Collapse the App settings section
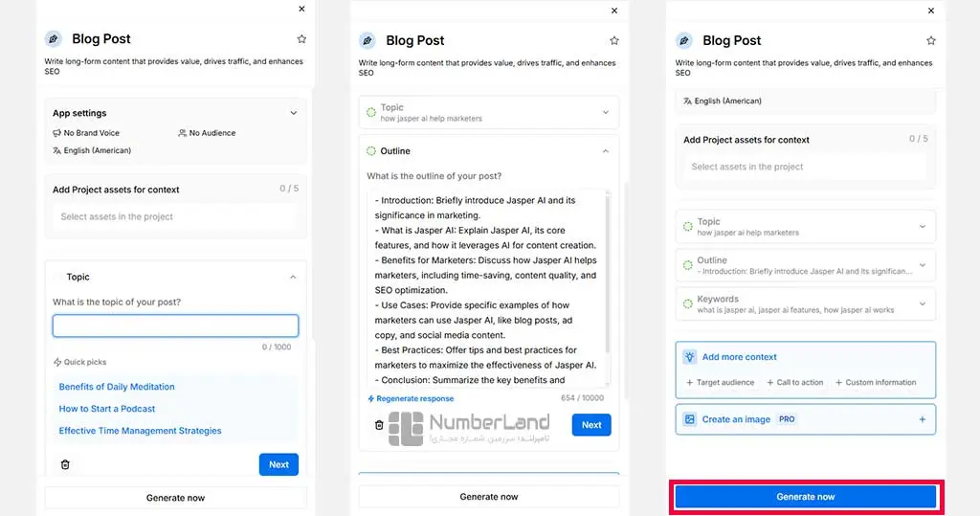This screenshot has width=980, height=516. (293, 113)
